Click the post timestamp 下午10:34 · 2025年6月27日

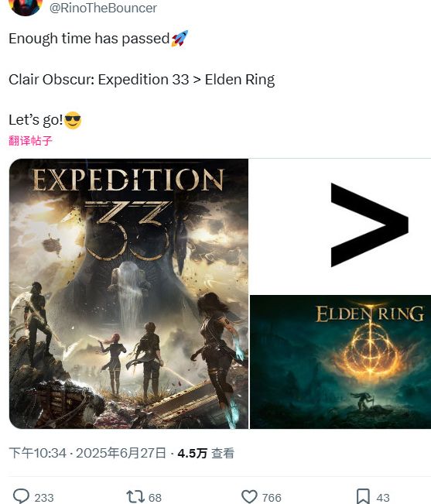tap(87, 453)
